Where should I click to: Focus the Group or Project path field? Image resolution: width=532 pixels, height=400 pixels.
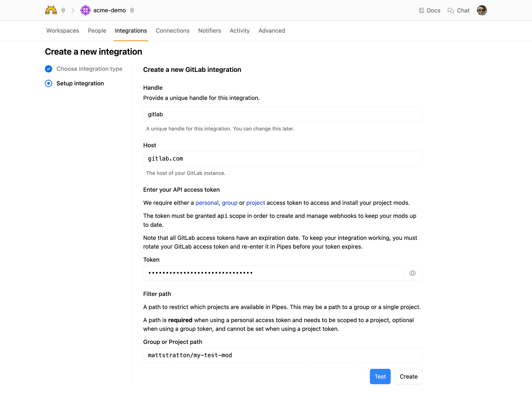coord(283,355)
